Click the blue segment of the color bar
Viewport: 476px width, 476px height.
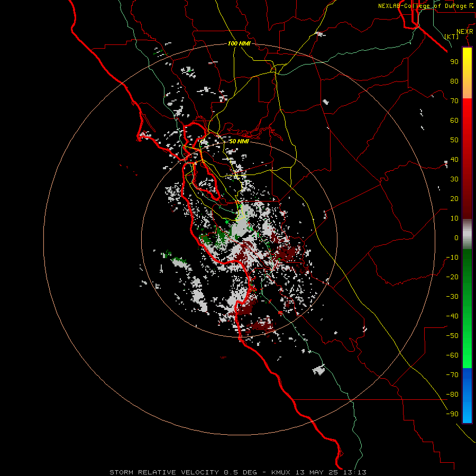point(467,395)
